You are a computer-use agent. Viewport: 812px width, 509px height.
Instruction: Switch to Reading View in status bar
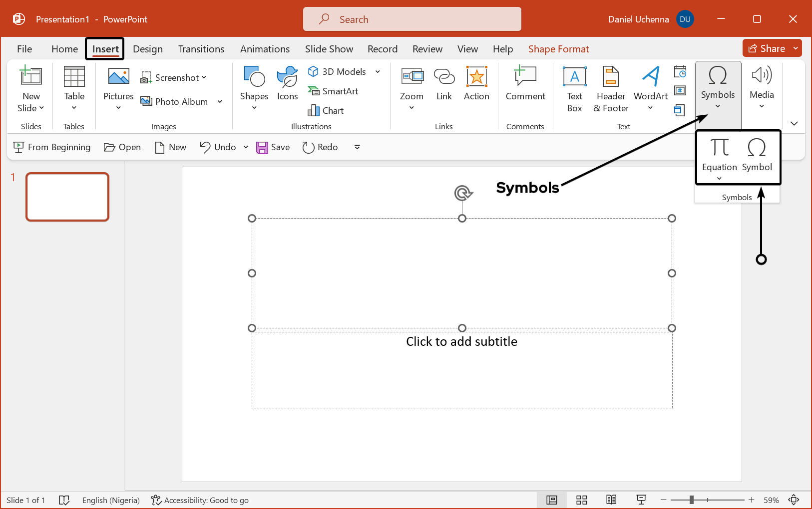(611, 500)
